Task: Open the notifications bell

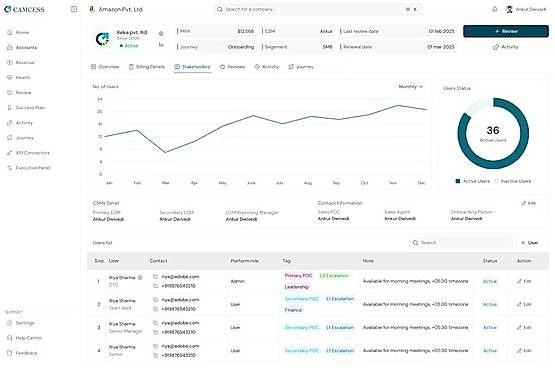Action: (494, 9)
